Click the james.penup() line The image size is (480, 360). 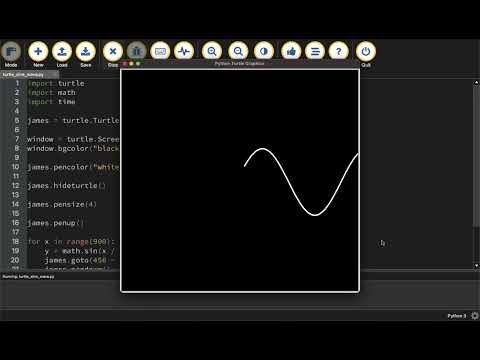point(56,223)
